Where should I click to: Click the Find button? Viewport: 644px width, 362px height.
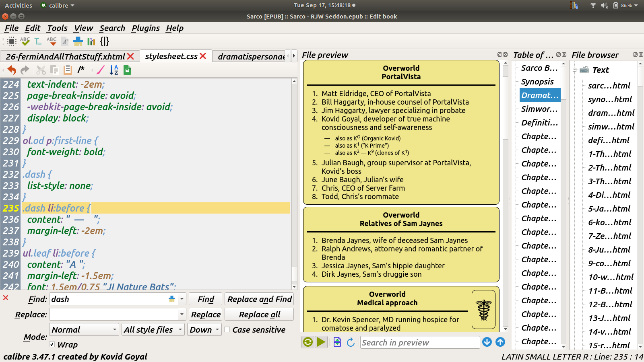point(206,299)
